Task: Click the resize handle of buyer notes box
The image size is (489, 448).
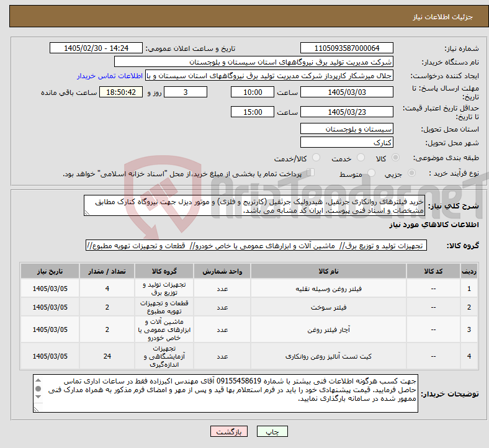Action: point(36,409)
